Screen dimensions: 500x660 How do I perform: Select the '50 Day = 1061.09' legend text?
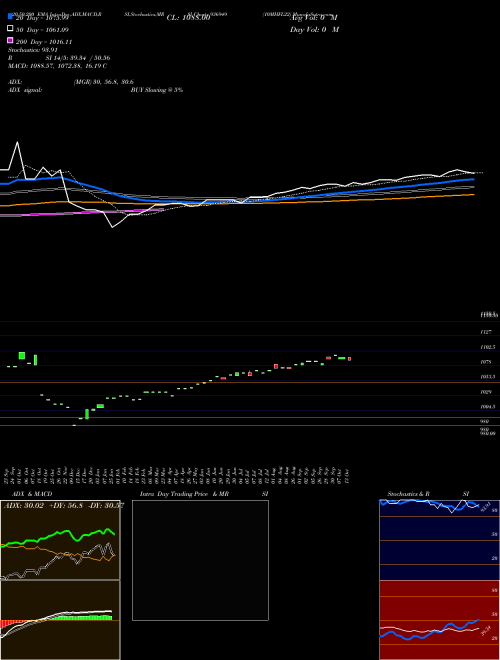point(43,30)
